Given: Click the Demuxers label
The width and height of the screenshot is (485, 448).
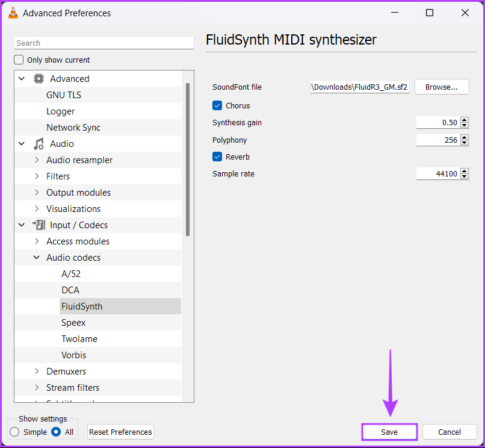Looking at the screenshot, I should click(66, 371).
